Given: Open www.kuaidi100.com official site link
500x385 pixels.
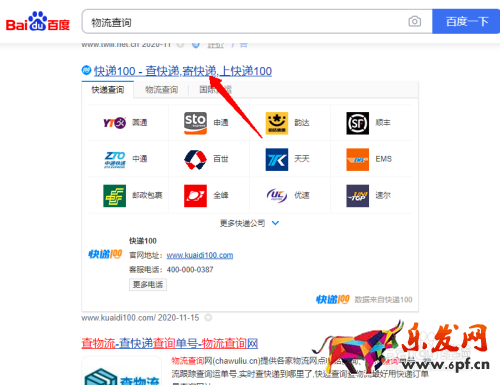Looking at the screenshot, I should (x=200, y=255).
